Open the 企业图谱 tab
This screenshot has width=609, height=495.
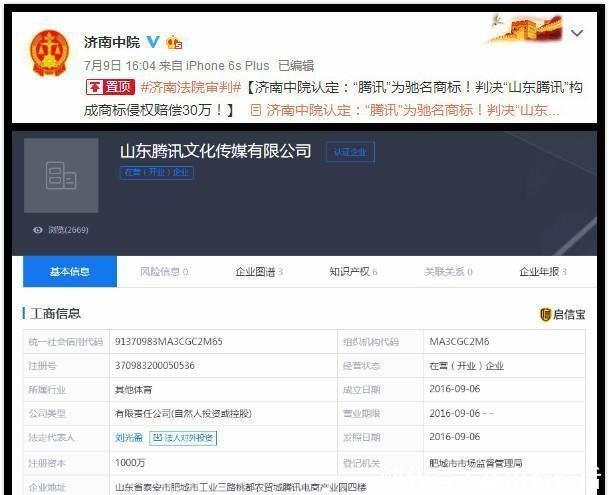click(259, 272)
